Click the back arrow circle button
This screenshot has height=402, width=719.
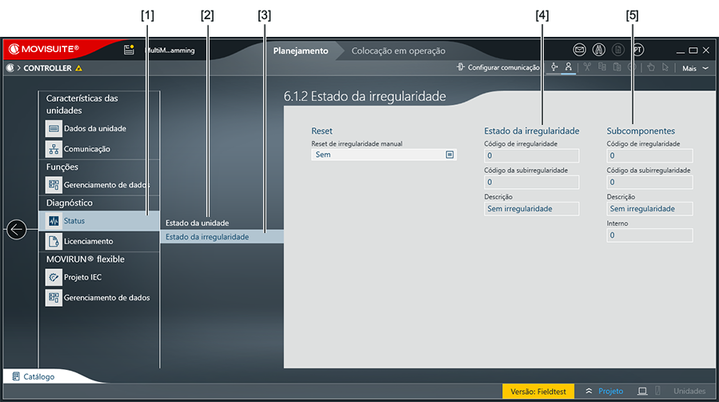17,229
